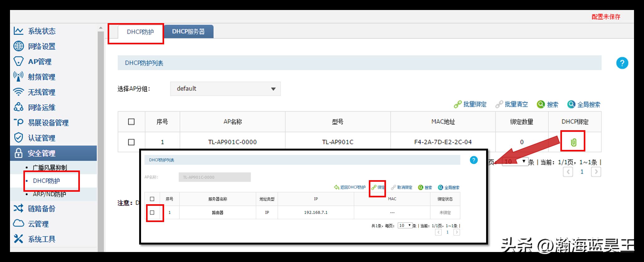This screenshot has width=644, height=262.
Task: Check the 路由器 row checkbox
Action: point(152,213)
